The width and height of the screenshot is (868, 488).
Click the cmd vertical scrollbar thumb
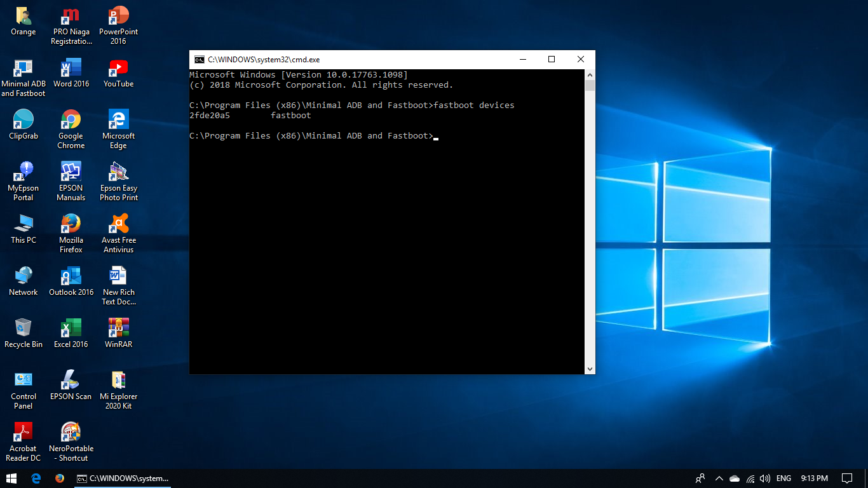(x=590, y=86)
